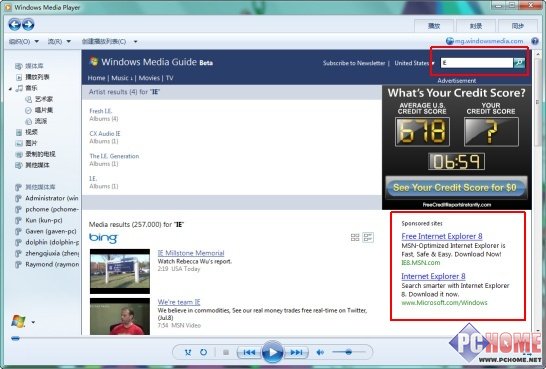Screen dimensions: 546x369
Task: Open Movies section in Media Guide
Action: click(x=149, y=78)
